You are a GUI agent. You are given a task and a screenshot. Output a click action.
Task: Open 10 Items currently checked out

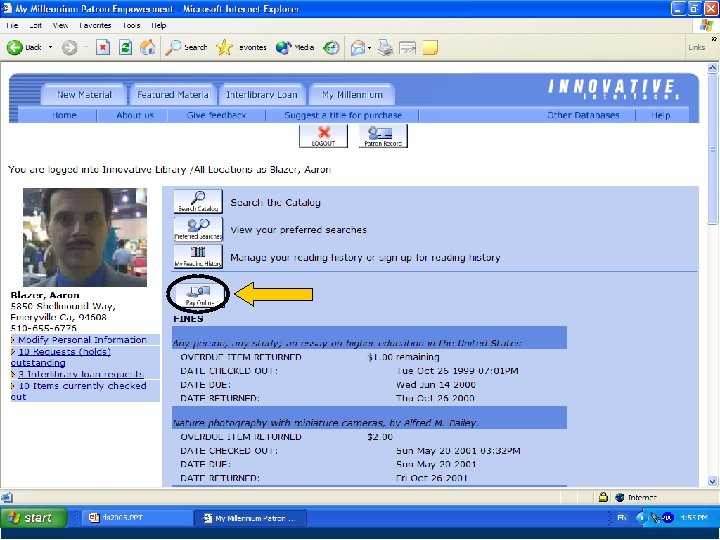click(78, 391)
